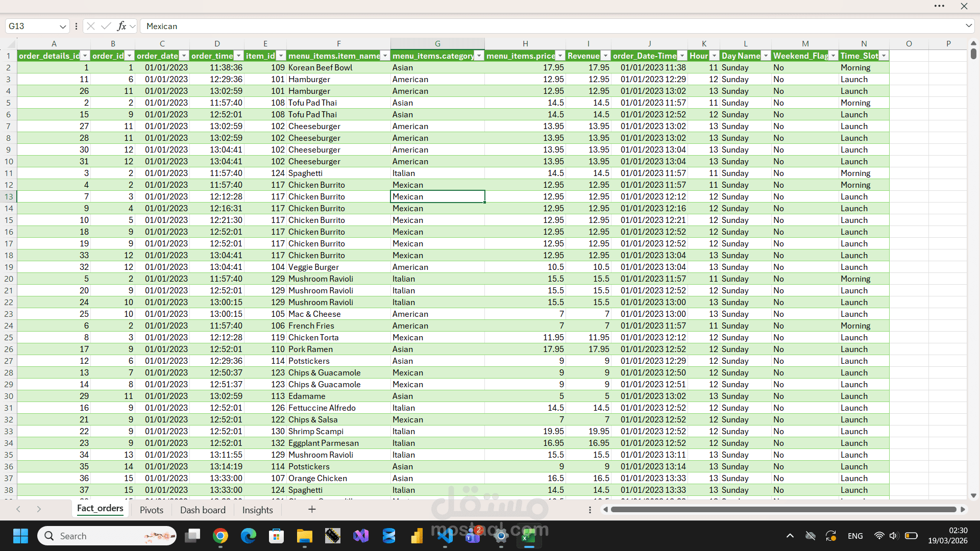The width and height of the screenshot is (980, 551).
Task: Go to next sheet tab arrow
Action: 39,509
